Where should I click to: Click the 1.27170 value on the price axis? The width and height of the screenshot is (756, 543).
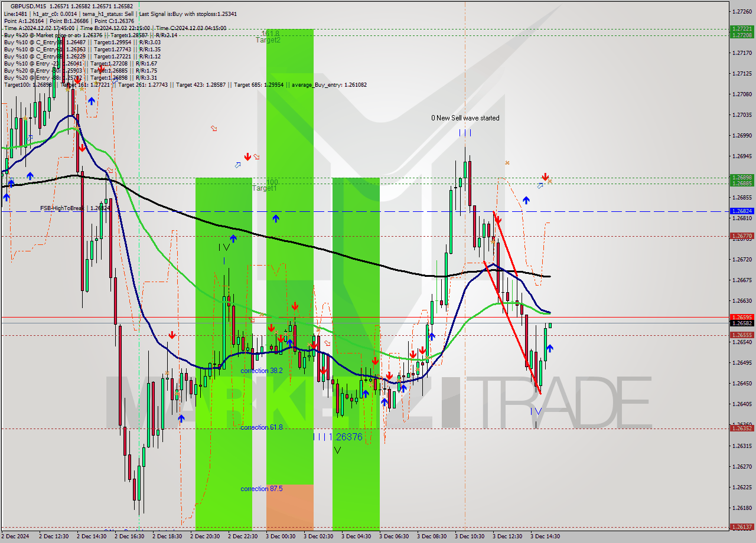(742, 53)
